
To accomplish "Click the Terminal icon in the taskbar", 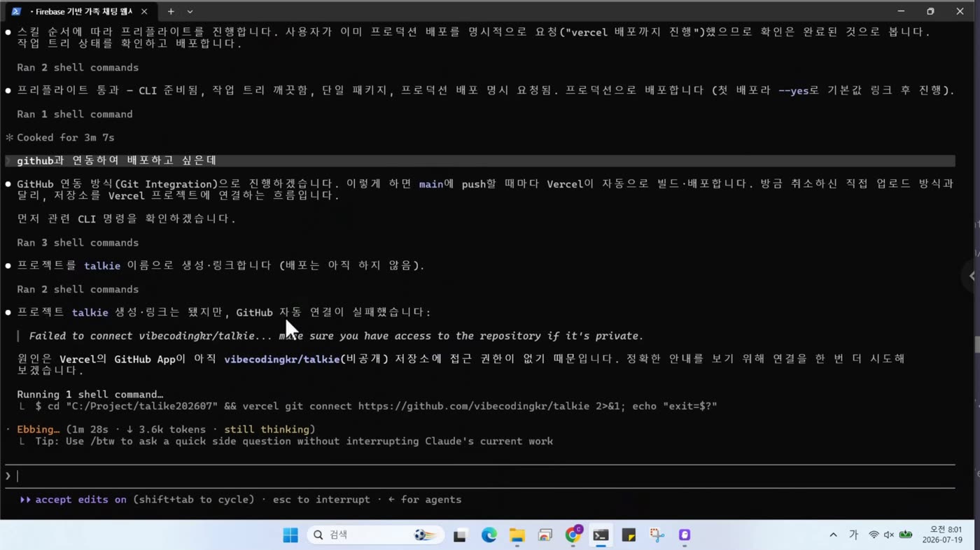I will 601,535.
